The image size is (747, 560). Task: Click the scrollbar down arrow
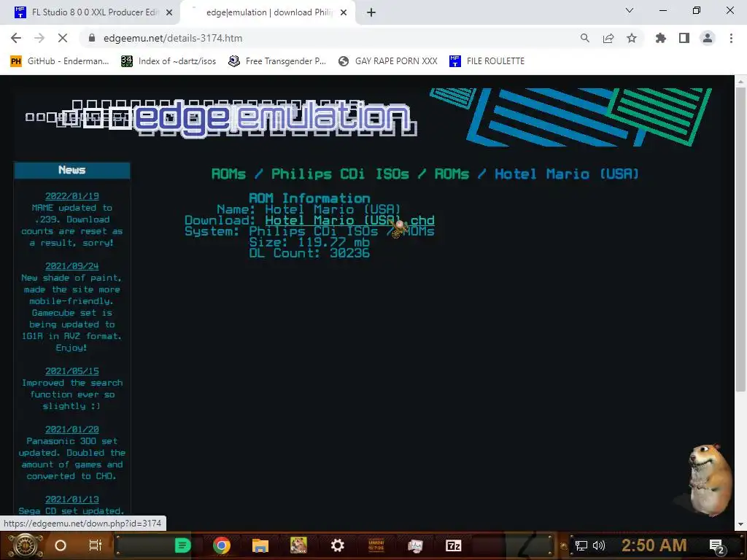coord(740,524)
